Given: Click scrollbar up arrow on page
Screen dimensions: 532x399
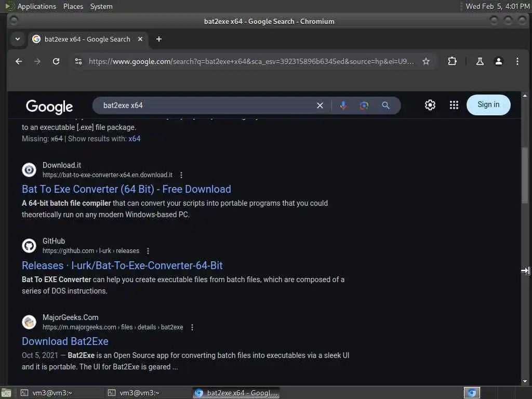Looking at the screenshot, I should coord(525,96).
